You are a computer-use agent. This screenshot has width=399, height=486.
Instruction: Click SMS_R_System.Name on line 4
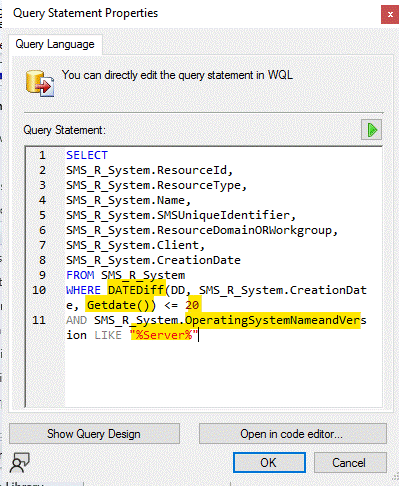pos(125,200)
